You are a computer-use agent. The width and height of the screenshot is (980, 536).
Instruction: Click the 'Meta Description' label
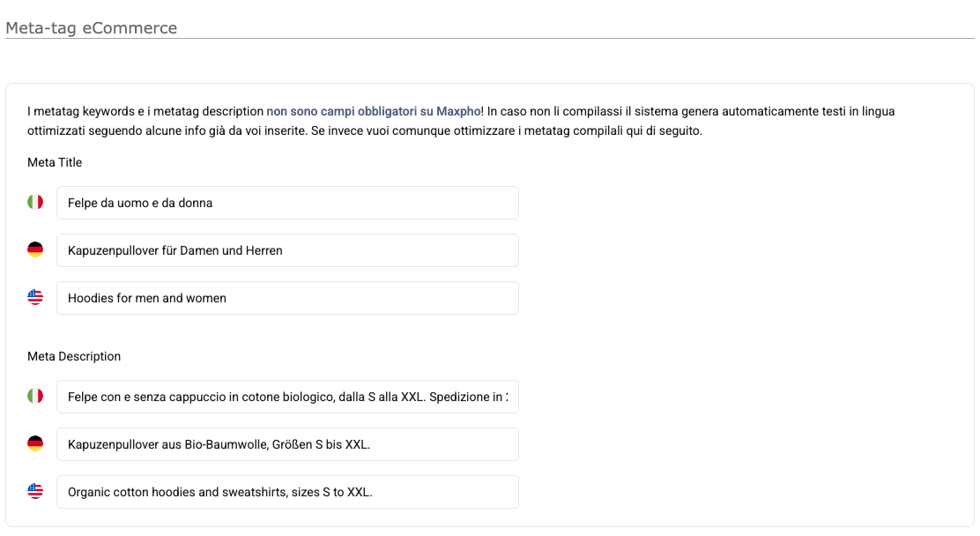tap(74, 356)
